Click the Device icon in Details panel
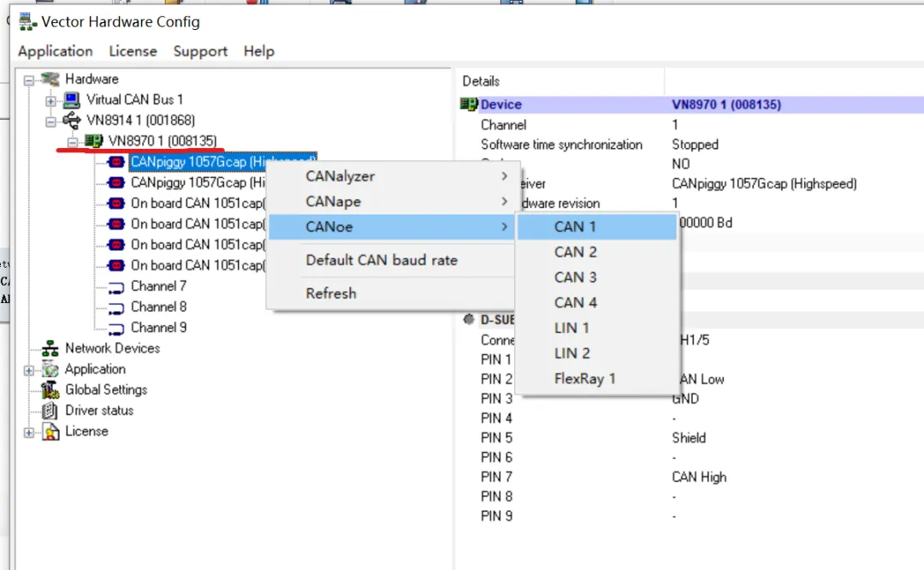This screenshot has height=570, width=924. pyautogui.click(x=469, y=104)
